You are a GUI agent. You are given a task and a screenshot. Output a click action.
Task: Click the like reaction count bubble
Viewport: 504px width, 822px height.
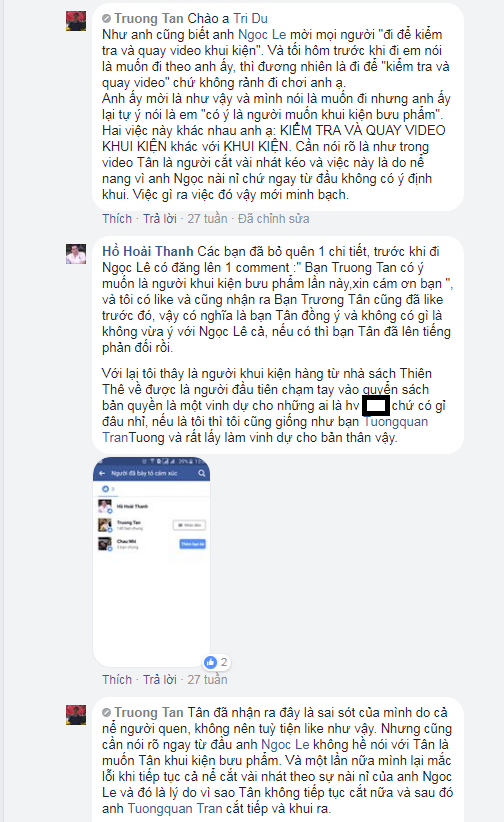217,662
